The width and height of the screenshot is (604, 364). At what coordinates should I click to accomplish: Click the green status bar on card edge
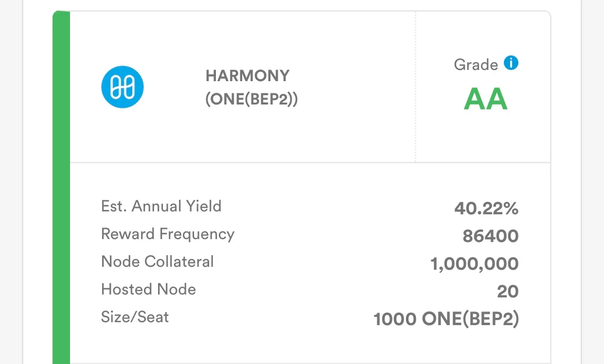[61, 188]
